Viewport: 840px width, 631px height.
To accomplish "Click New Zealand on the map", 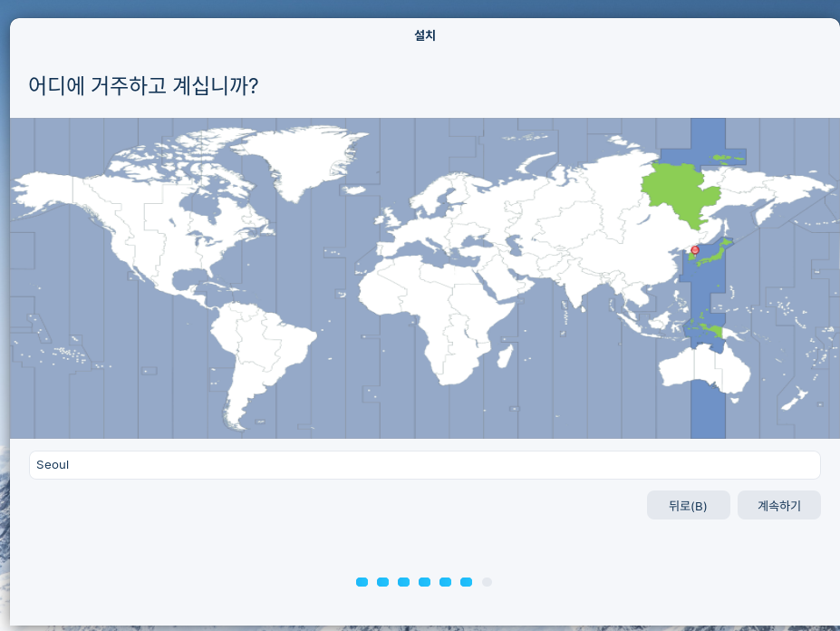I will pos(795,400).
